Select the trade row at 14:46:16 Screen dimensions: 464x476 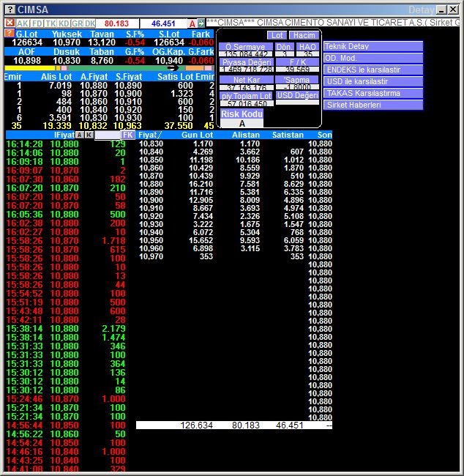pyautogui.click(x=66, y=452)
